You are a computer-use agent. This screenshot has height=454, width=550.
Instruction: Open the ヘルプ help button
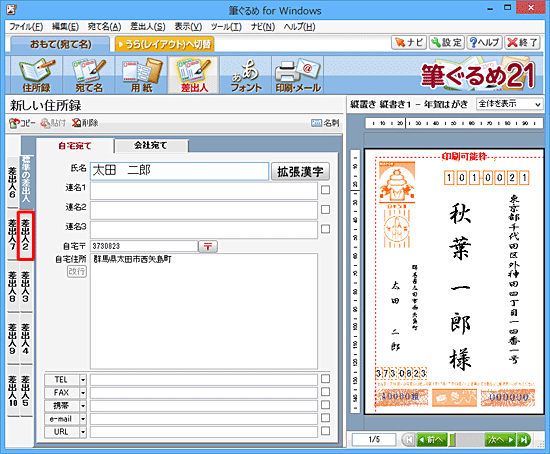(x=484, y=42)
